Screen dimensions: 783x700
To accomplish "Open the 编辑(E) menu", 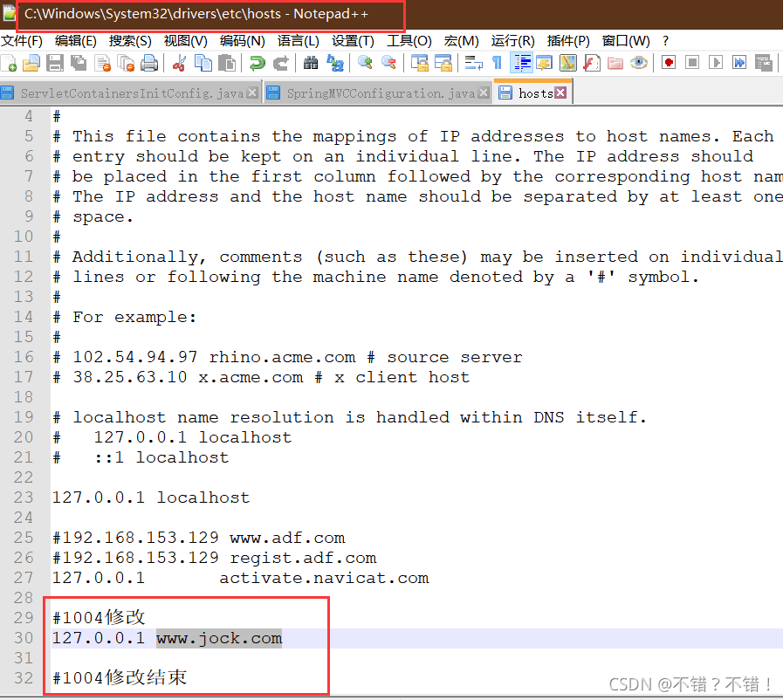I will click(75, 41).
